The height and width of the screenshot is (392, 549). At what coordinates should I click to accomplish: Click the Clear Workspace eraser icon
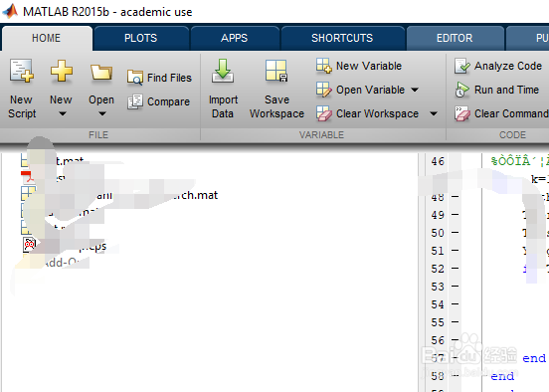[x=323, y=113]
